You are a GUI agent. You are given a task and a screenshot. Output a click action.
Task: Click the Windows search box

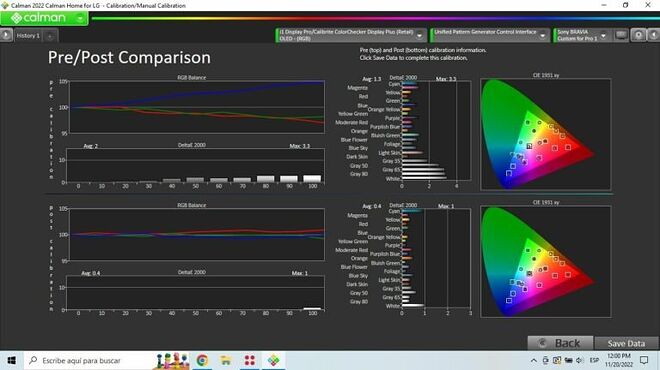(88, 360)
